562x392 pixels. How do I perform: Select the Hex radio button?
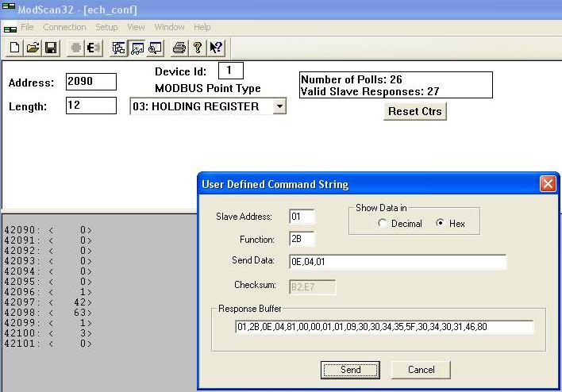(441, 224)
